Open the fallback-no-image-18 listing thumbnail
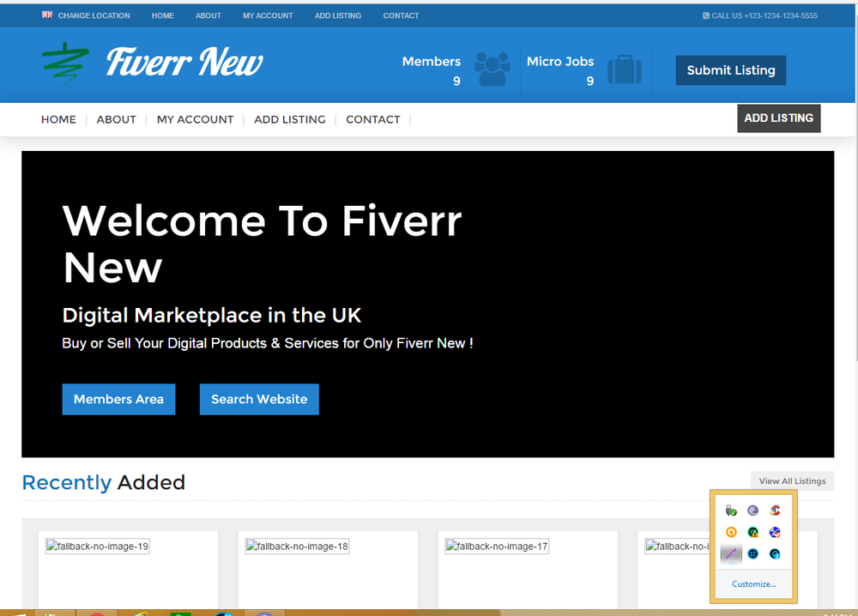 pos(297,547)
